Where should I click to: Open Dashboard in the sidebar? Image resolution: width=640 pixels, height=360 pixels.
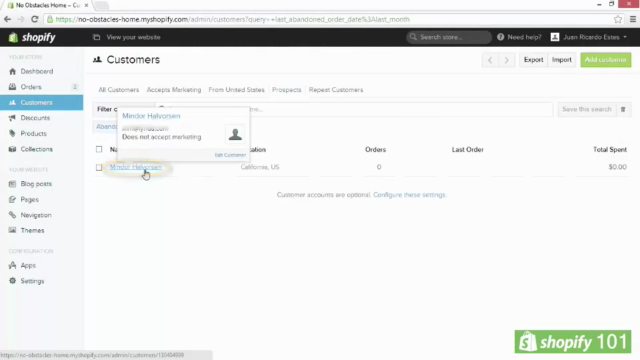coord(37,71)
